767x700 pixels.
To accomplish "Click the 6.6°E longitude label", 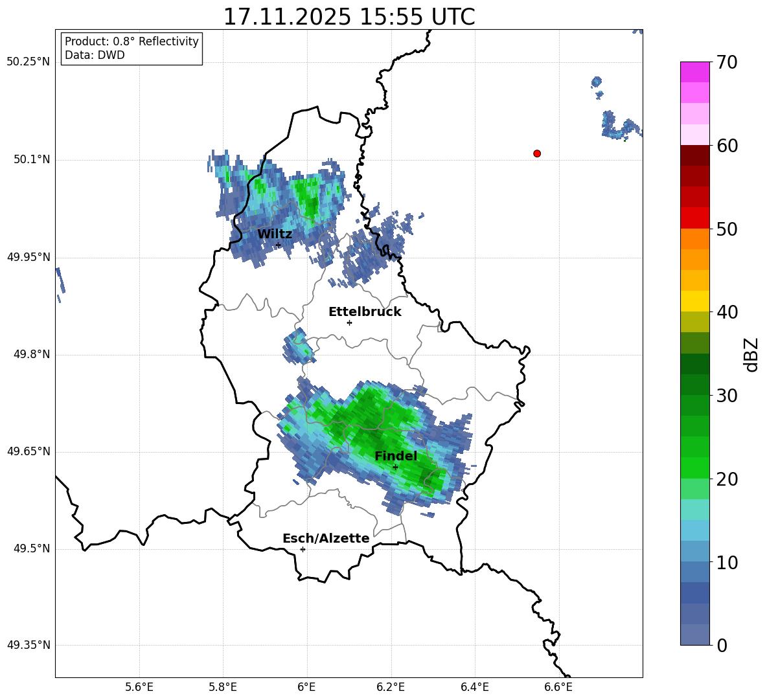I will [558, 687].
